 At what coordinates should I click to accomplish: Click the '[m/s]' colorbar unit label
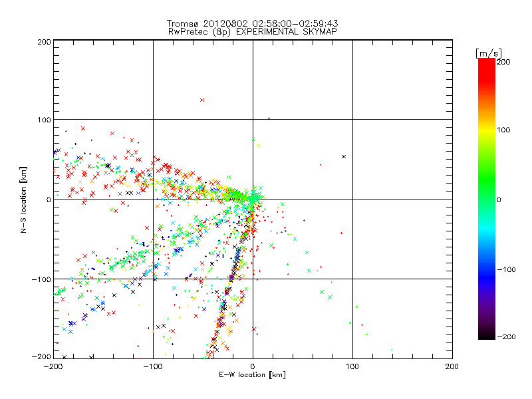(489, 53)
